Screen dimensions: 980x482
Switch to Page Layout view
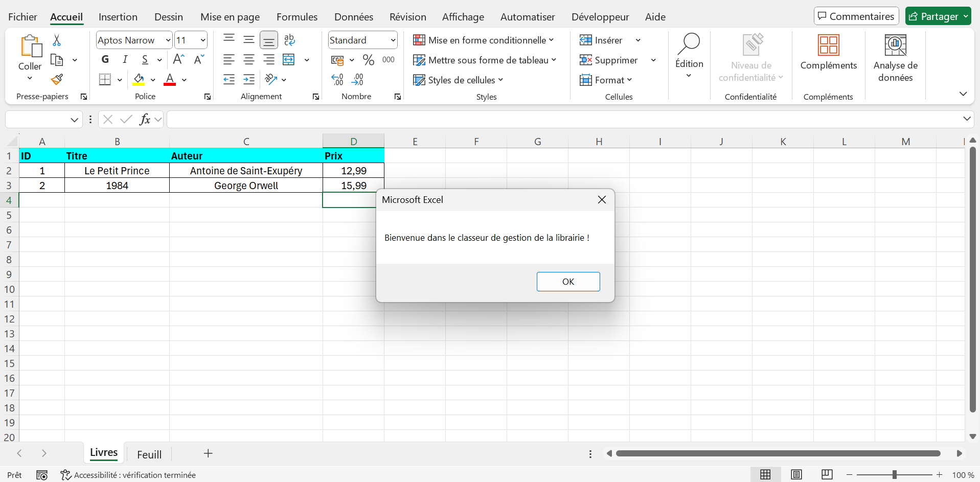pyautogui.click(x=796, y=475)
